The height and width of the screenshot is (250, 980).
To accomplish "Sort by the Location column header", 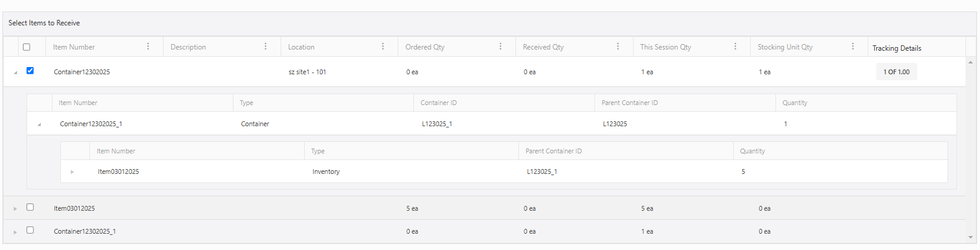I will pos(301,47).
